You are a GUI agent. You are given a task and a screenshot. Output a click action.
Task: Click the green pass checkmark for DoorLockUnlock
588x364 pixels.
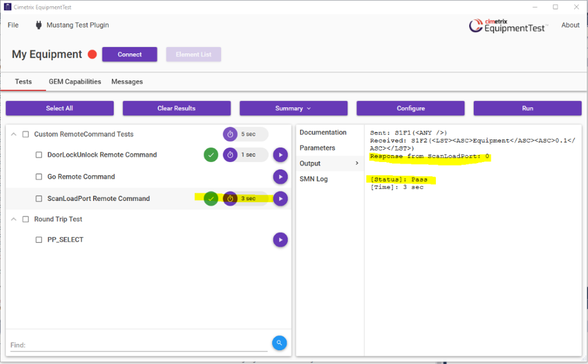click(211, 155)
